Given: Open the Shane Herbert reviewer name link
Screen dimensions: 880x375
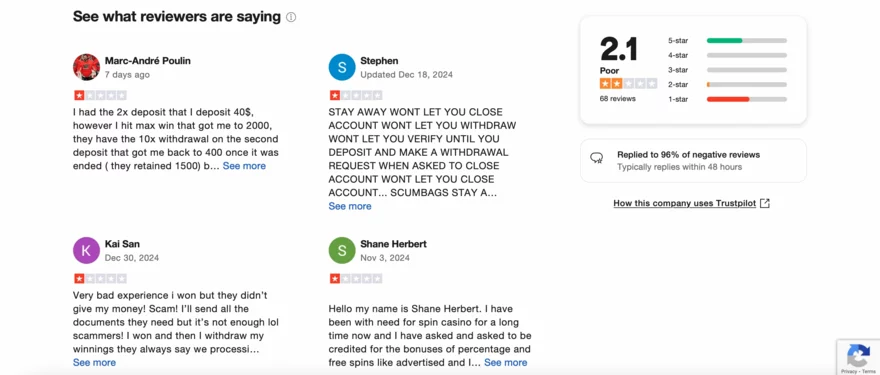Looking at the screenshot, I should pos(393,244).
